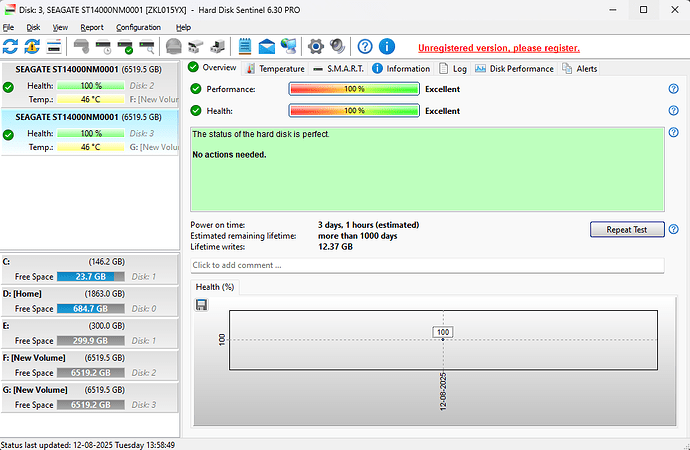Viewport: 690px width, 450px height.
Task: Select the E: partition entry
Action: pyautogui.click(x=90, y=333)
